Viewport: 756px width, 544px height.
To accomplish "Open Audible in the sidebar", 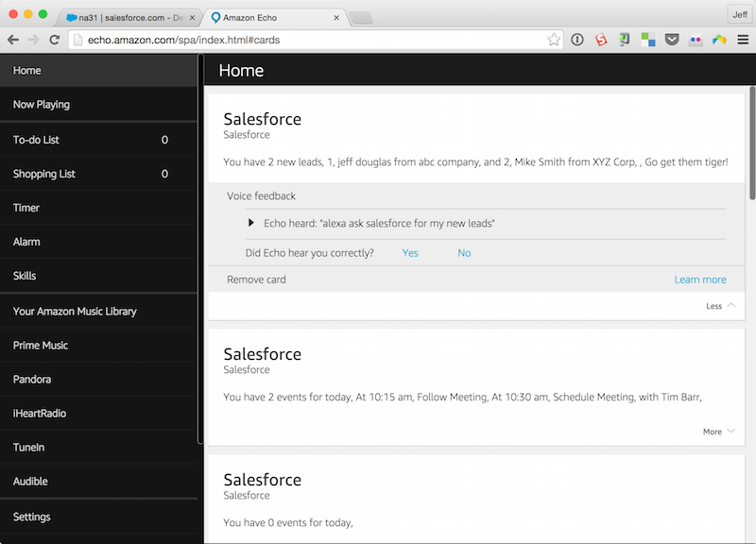I will [x=98, y=482].
